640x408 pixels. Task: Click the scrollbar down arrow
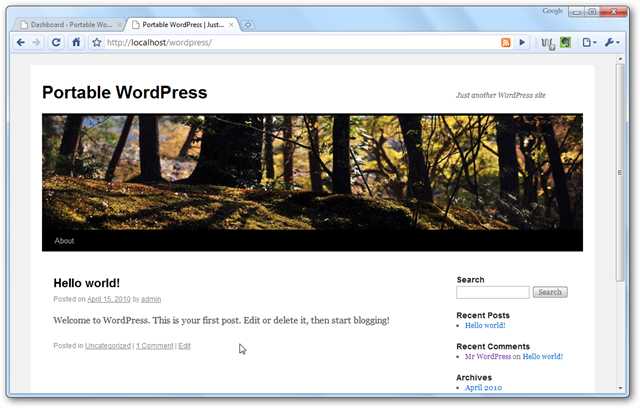pos(620,388)
